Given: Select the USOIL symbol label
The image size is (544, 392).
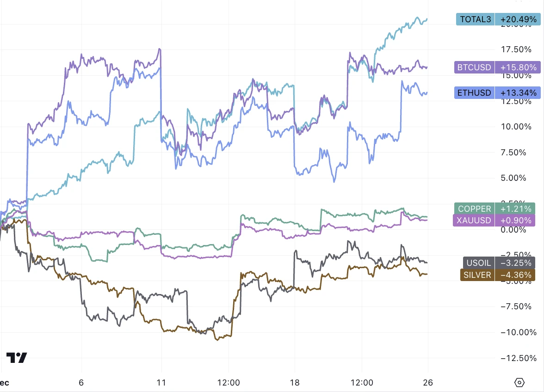Looking at the screenshot, I should [478, 263].
